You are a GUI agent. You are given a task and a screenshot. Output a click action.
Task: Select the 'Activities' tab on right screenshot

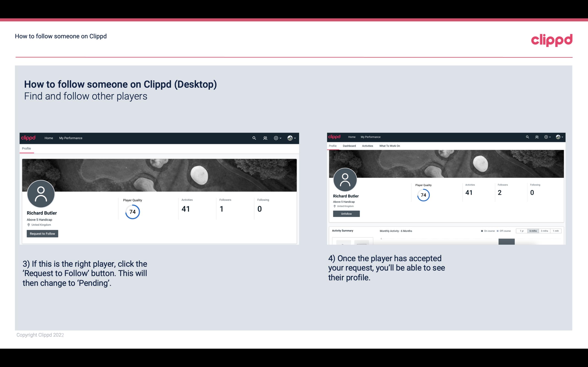[x=367, y=146]
